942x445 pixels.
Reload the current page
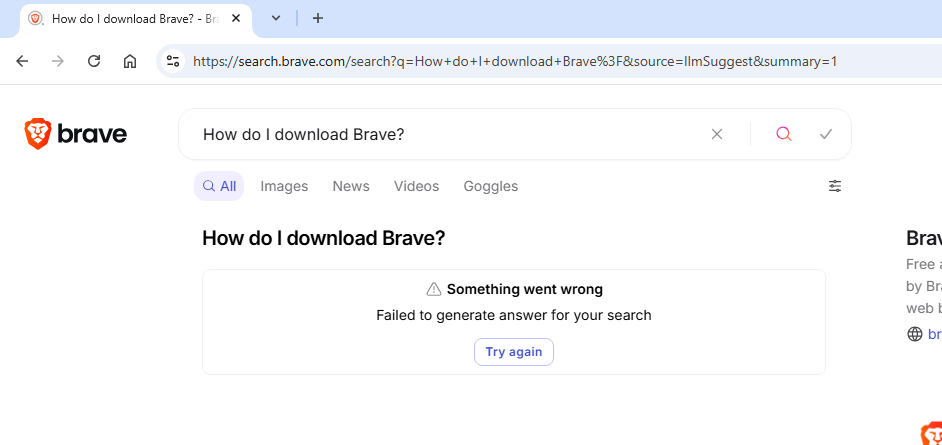[94, 61]
